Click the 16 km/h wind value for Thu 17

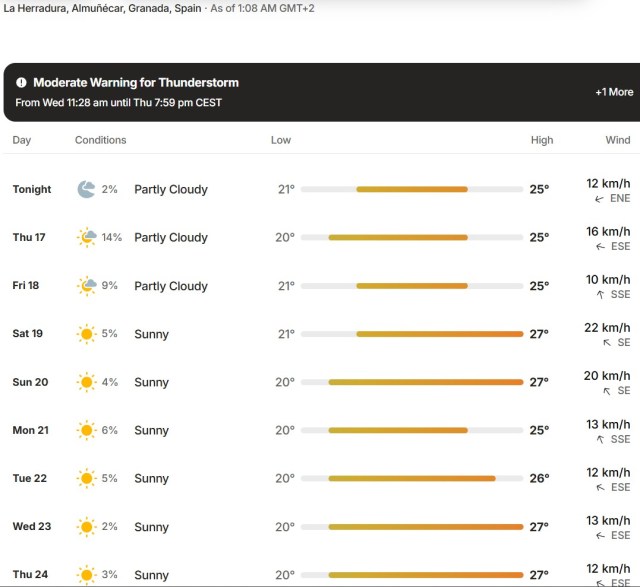608,231
